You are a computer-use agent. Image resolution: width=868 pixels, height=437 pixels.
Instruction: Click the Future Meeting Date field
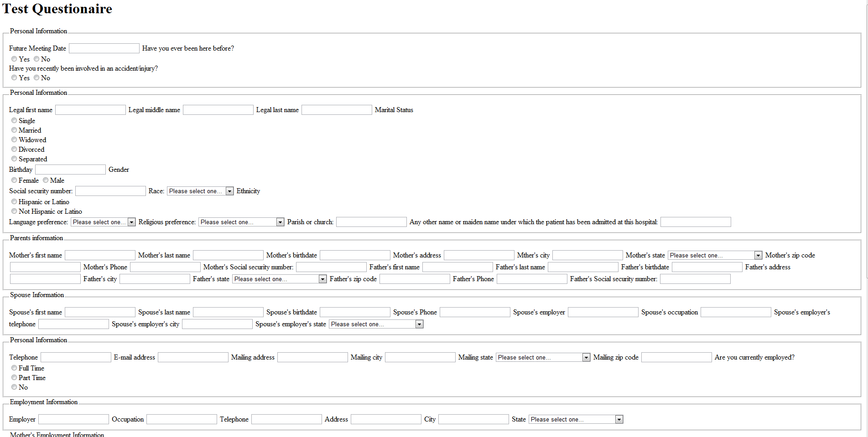pyautogui.click(x=104, y=48)
